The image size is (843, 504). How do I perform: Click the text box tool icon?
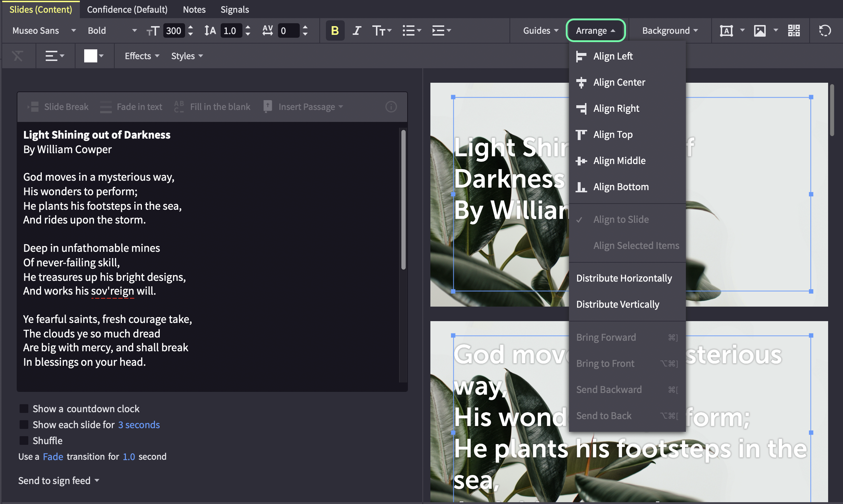point(726,31)
